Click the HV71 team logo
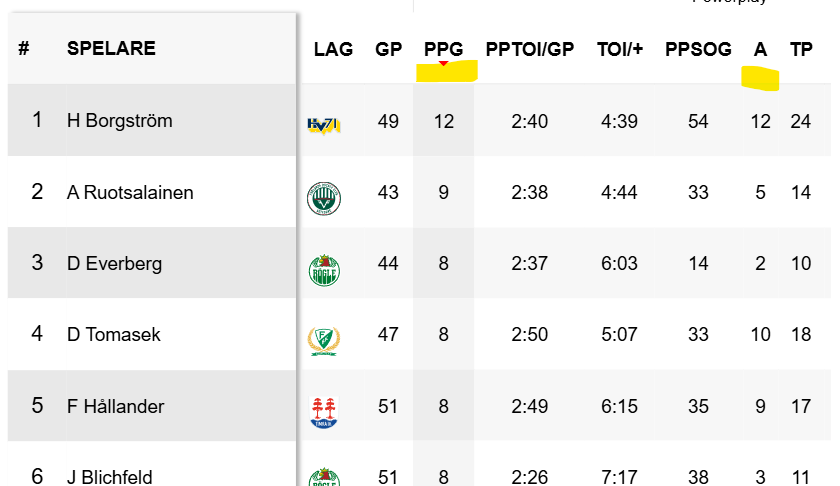Screen dimensions: 840x486 [x=324, y=124]
